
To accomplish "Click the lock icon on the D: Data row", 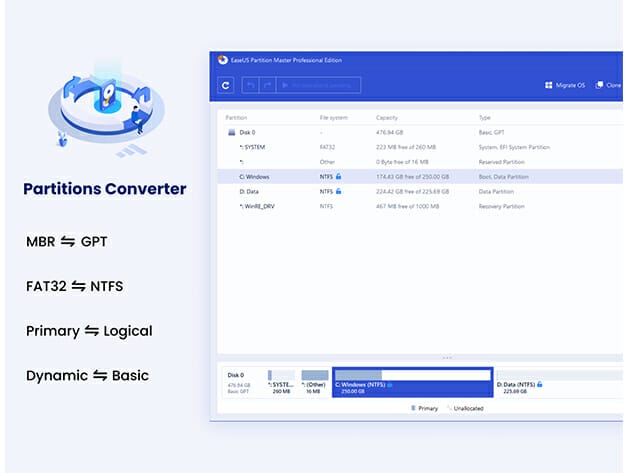I will point(339,190).
